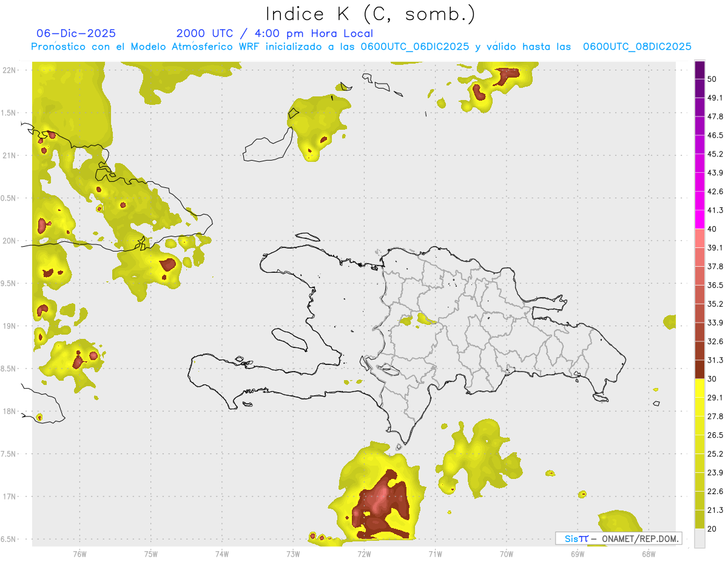
Task: Click longitude label '68W'
Action: (x=649, y=554)
